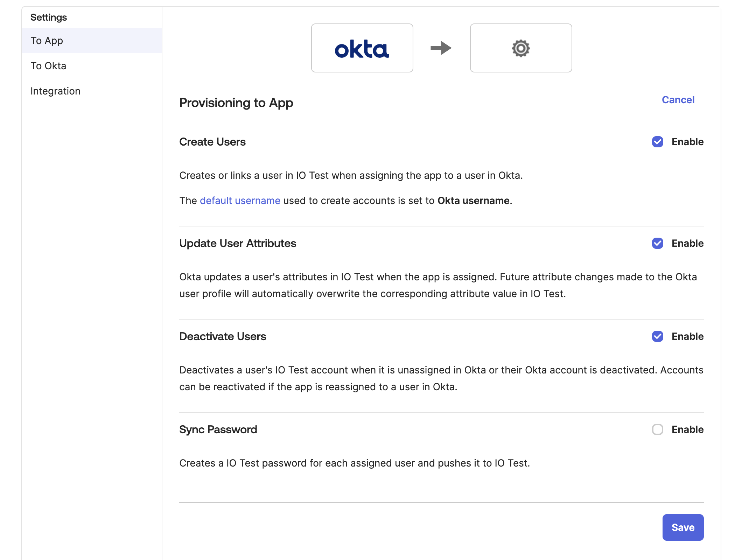Click the Sync Password section title
The width and height of the screenshot is (735, 560).
coord(218,429)
